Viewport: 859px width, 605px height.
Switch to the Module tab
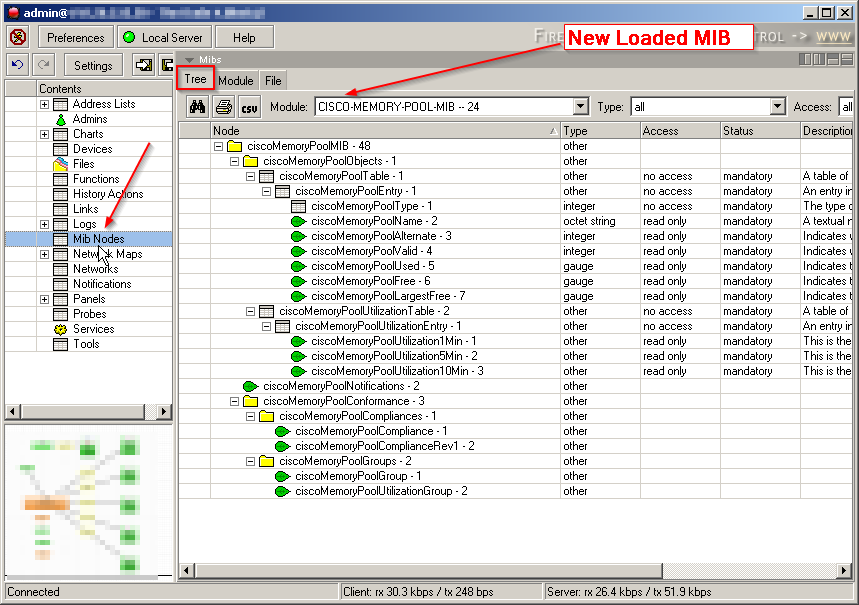click(236, 81)
